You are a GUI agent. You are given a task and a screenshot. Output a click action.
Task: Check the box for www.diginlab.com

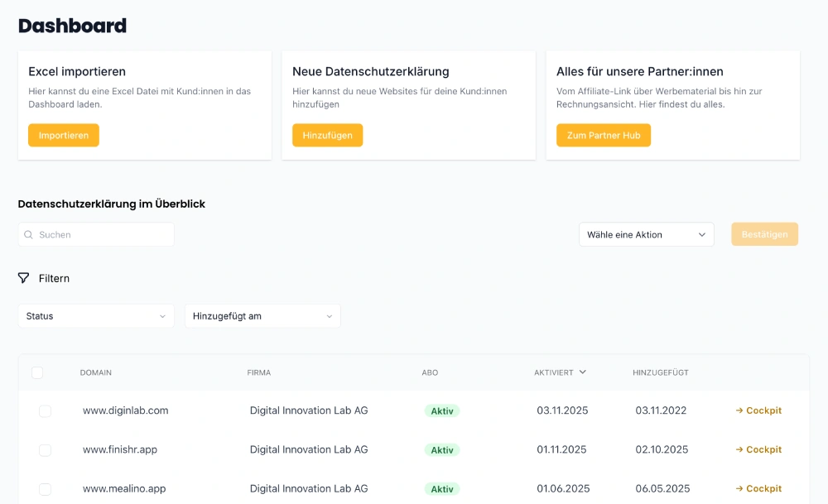point(45,411)
